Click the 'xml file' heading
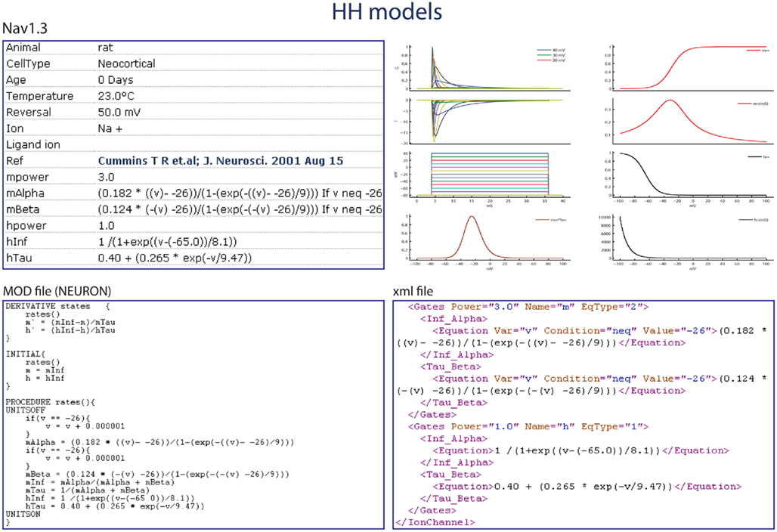This screenshot has width=777, height=532. click(x=413, y=291)
